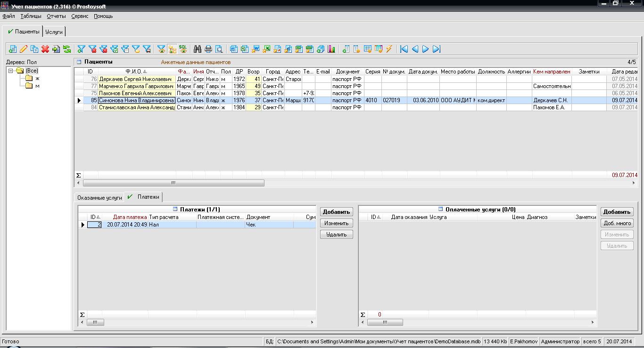Select the Платежи tab
The image size is (644, 348).
pos(144,197)
